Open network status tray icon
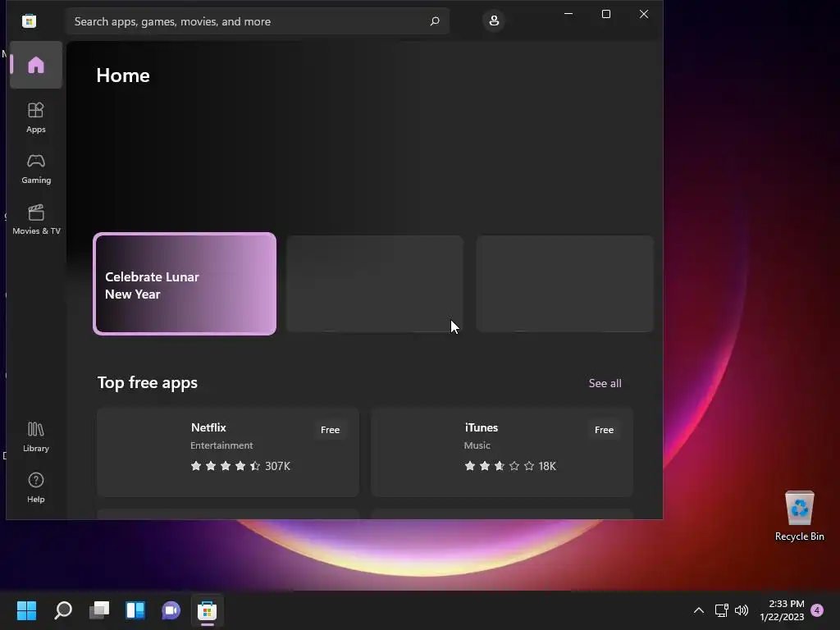 click(x=722, y=610)
